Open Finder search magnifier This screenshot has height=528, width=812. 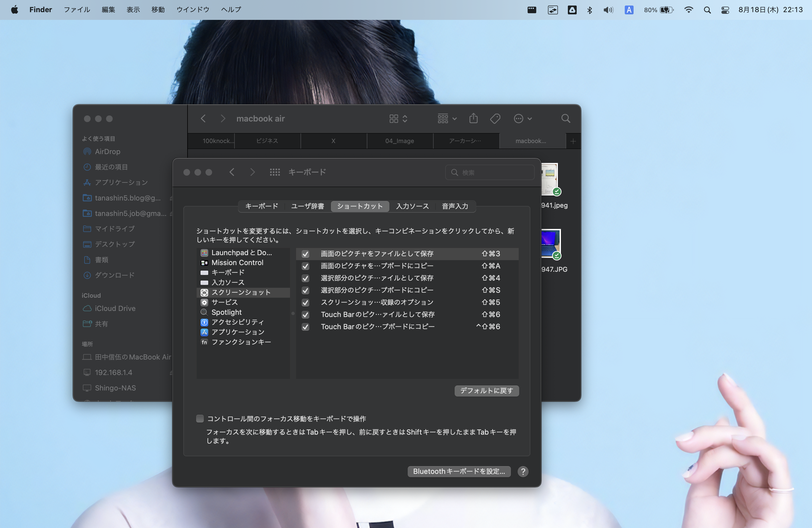[x=565, y=119]
